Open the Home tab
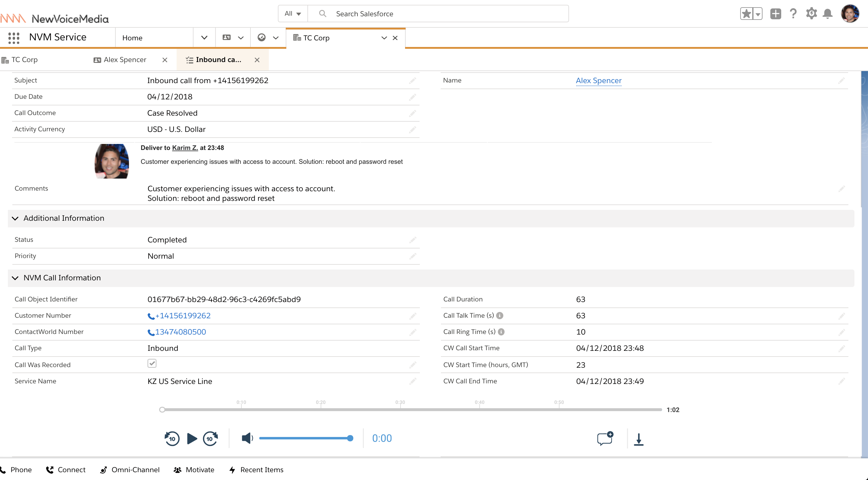Image resolution: width=868 pixels, height=480 pixels. click(132, 38)
